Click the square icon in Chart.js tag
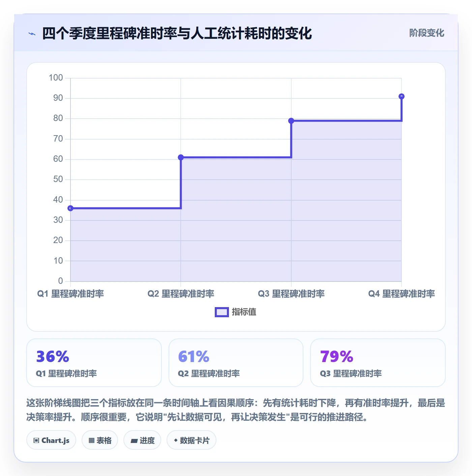472x476 pixels. click(36, 441)
